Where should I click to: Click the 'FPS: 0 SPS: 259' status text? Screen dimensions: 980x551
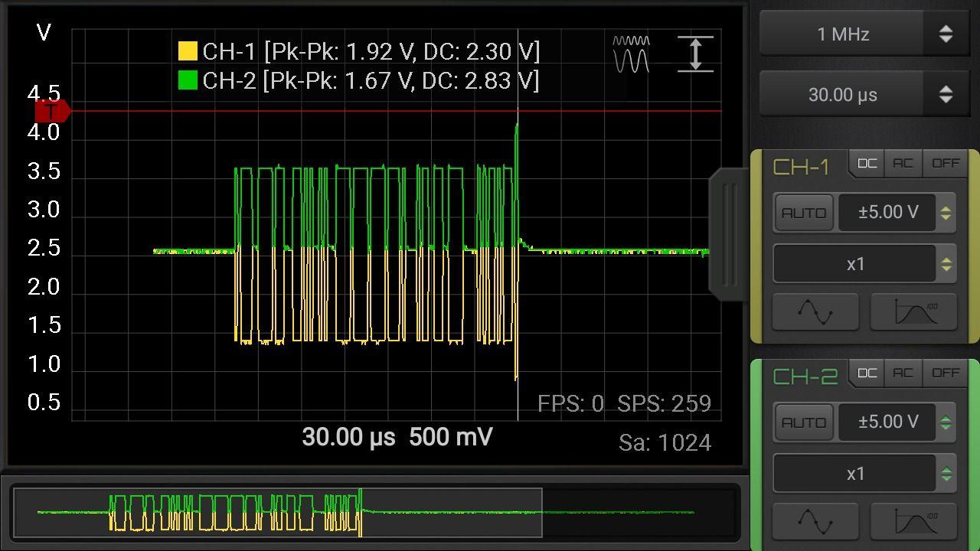tap(625, 403)
